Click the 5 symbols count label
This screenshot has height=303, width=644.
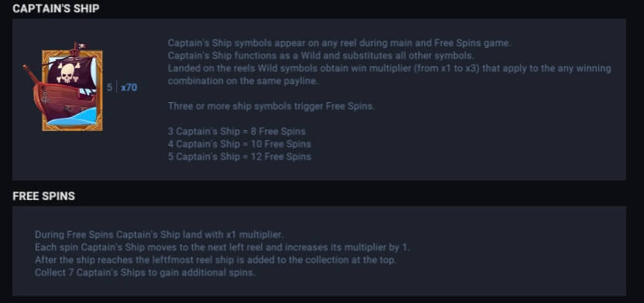[109, 88]
